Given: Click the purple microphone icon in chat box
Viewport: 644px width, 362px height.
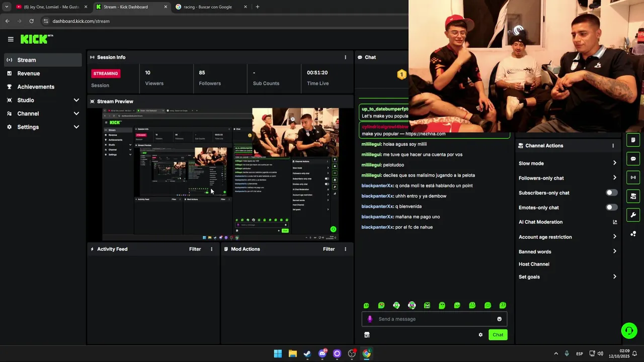Looking at the screenshot, I should [370, 319].
